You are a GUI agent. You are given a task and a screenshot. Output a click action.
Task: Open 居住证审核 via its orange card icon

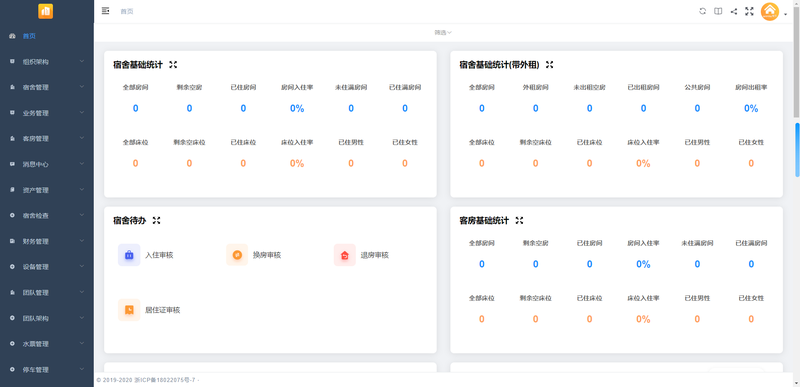coord(129,310)
